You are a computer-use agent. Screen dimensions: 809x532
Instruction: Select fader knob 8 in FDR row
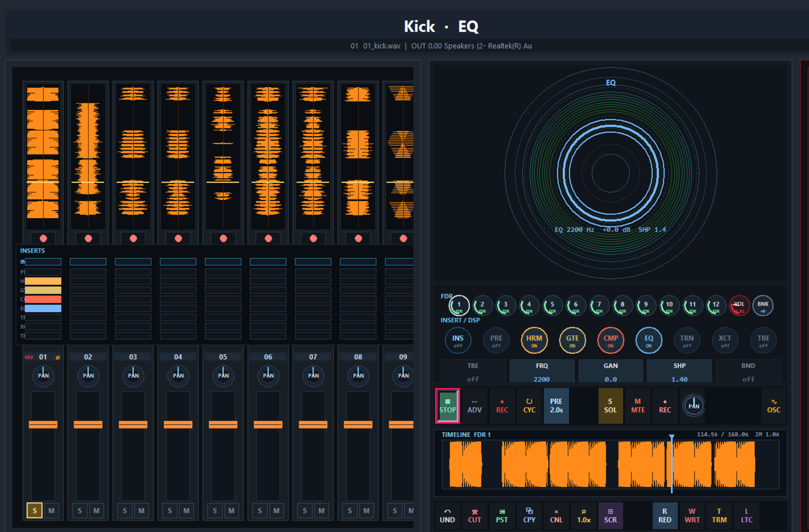622,305
